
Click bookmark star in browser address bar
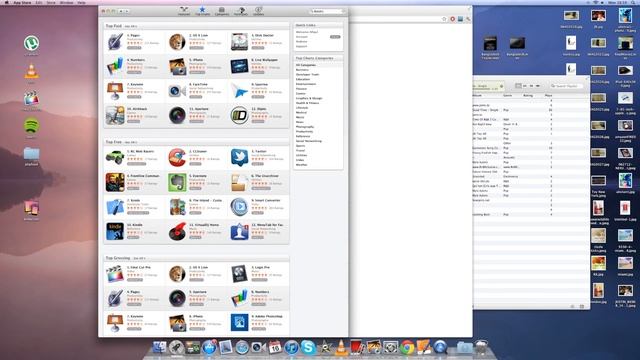(444, 19)
